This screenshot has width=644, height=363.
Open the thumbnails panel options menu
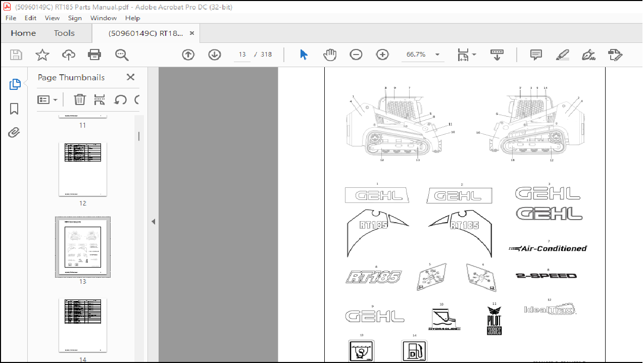(47, 99)
